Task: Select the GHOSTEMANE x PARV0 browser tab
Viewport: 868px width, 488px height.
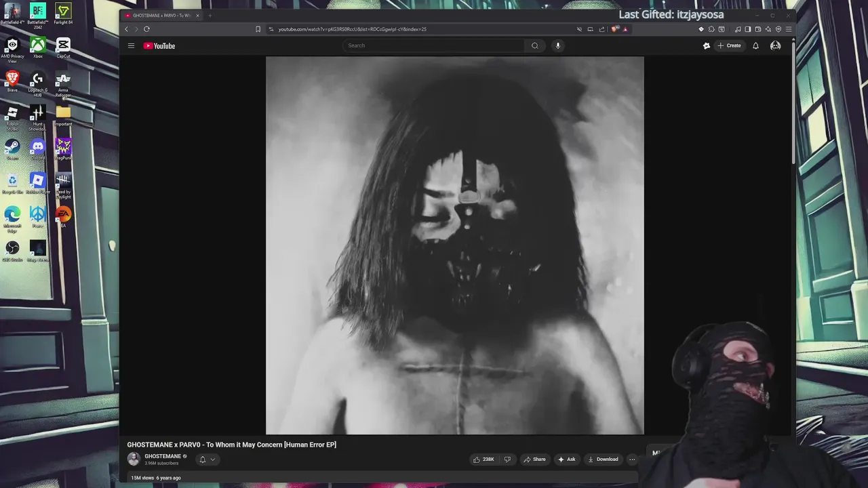Action: 160,16
